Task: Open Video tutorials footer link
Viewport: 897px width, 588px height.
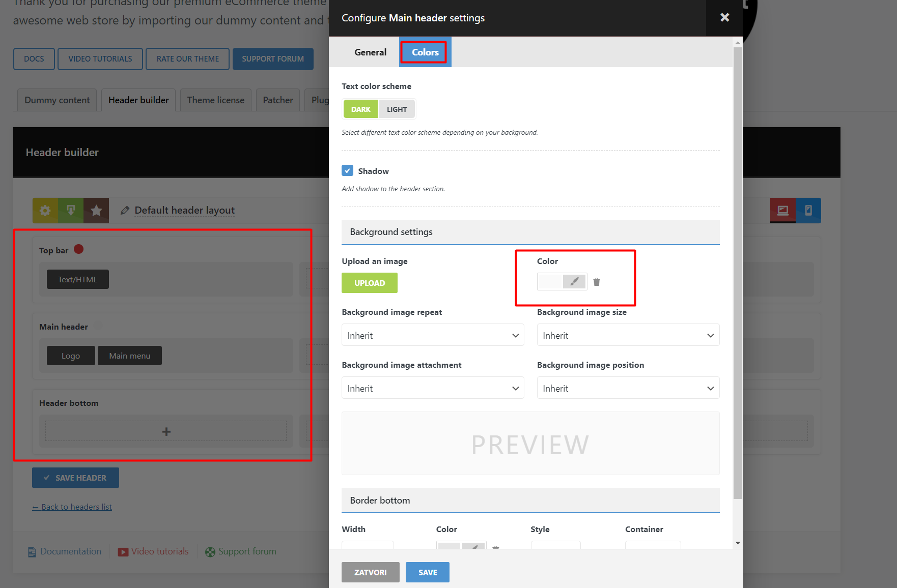Action: click(x=153, y=551)
